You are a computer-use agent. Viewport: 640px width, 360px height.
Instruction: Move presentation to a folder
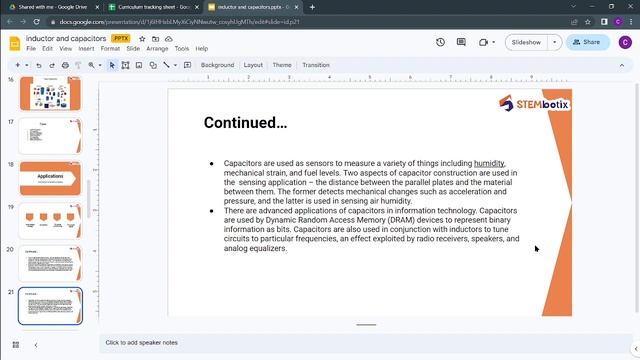156,39
